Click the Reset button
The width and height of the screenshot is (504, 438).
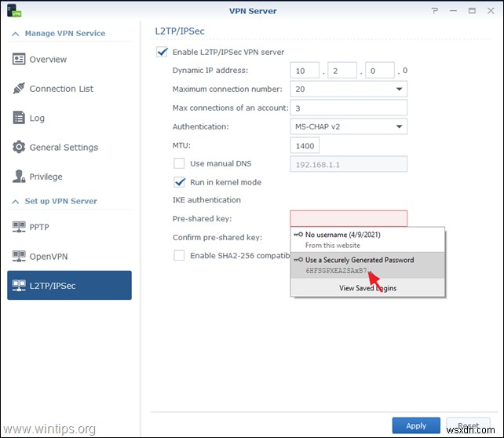tap(468, 425)
